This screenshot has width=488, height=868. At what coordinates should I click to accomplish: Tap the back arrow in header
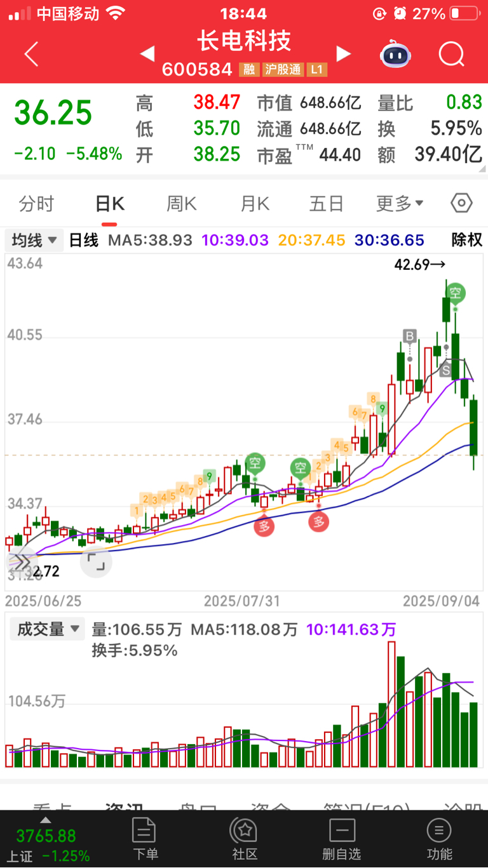[x=31, y=55]
